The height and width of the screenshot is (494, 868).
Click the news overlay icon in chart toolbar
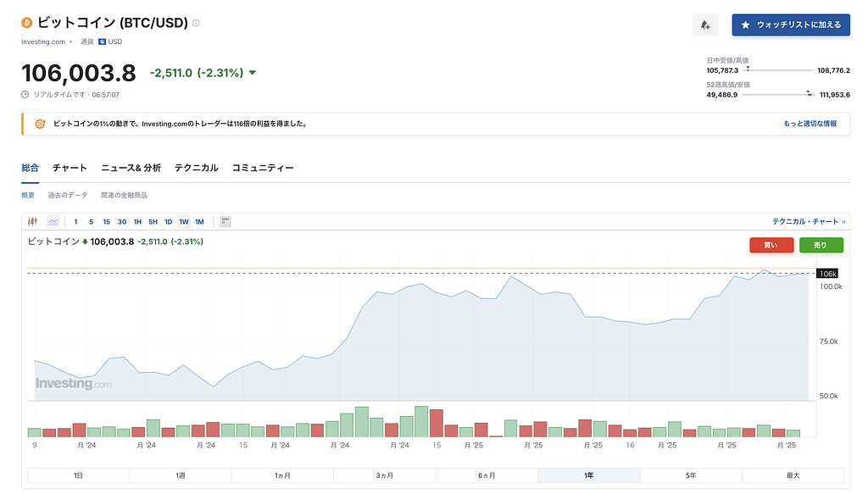tap(225, 222)
